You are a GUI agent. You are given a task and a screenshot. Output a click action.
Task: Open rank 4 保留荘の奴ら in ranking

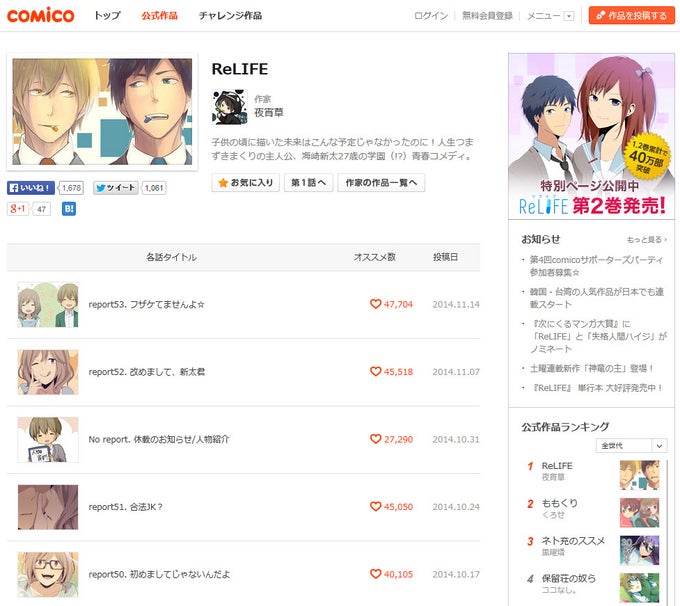tap(569, 579)
